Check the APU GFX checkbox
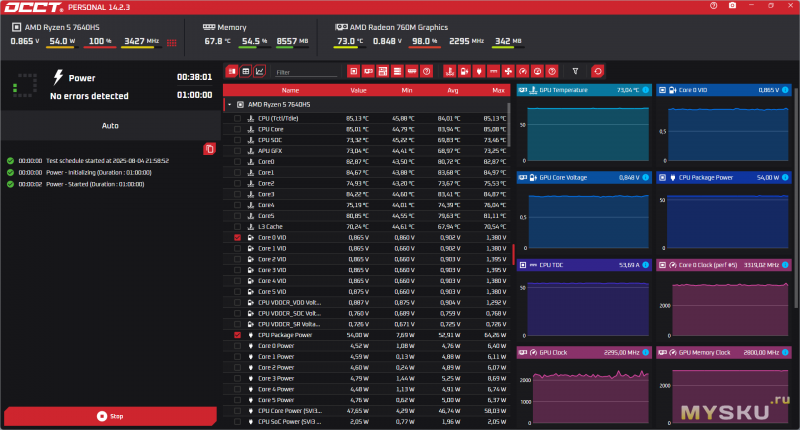 [237, 151]
